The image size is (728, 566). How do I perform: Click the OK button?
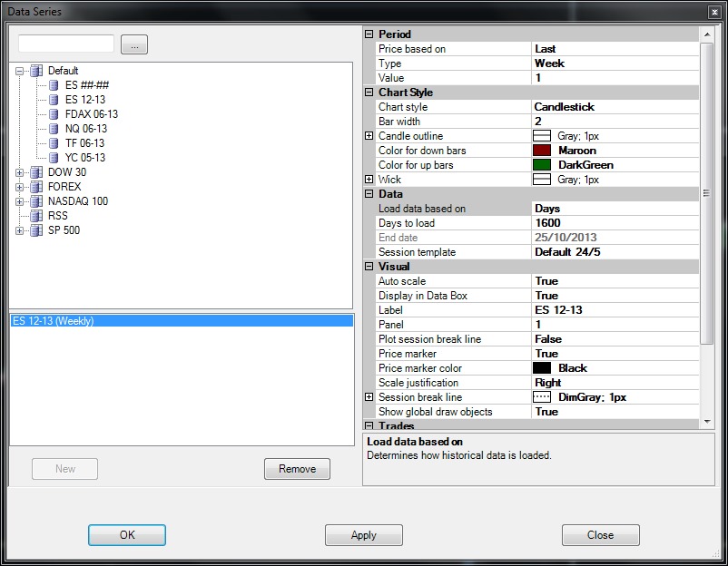(127, 535)
